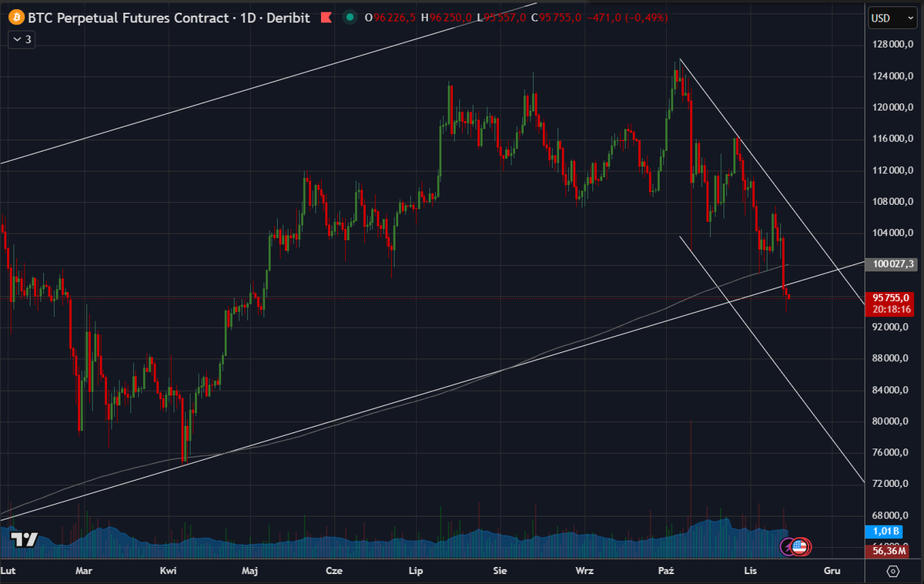924x584 pixels.
Task: Click the 128000,0 price scale label
Action: pos(892,45)
